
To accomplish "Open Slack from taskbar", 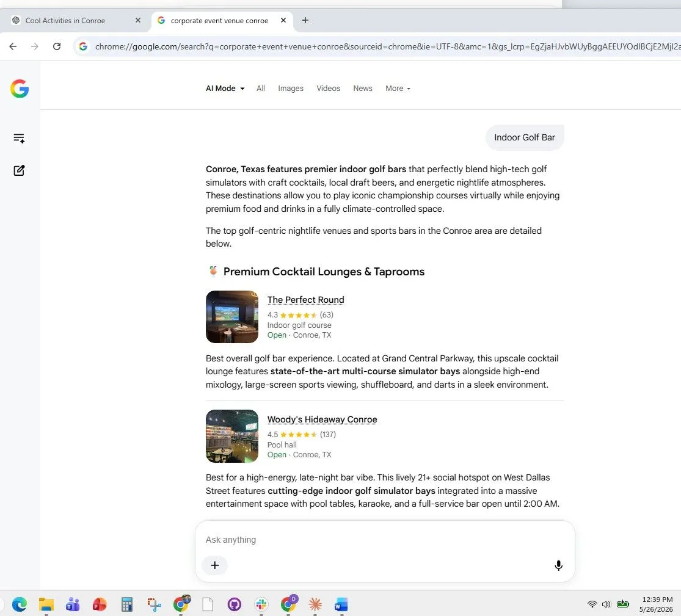I will click(261, 604).
